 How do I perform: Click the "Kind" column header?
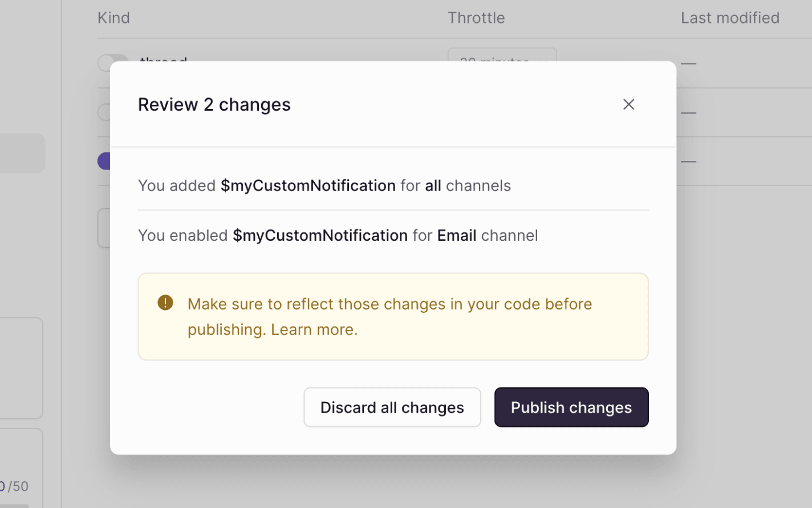tap(113, 18)
